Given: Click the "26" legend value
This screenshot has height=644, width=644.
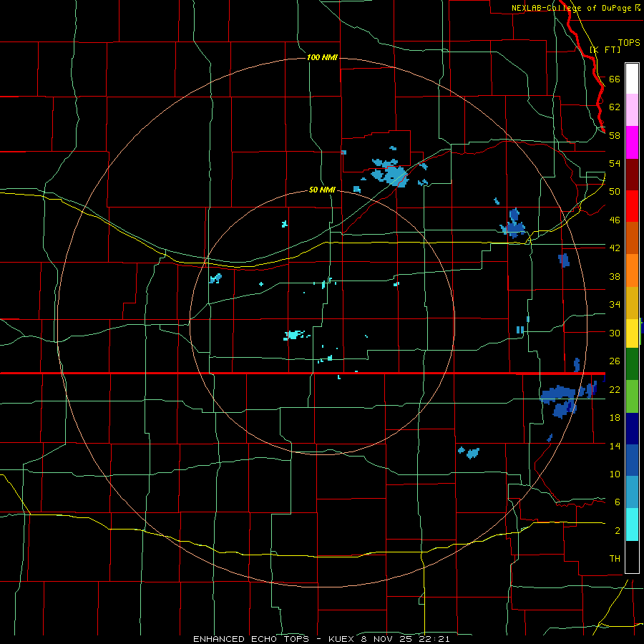Looking at the screenshot, I should 615,361.
